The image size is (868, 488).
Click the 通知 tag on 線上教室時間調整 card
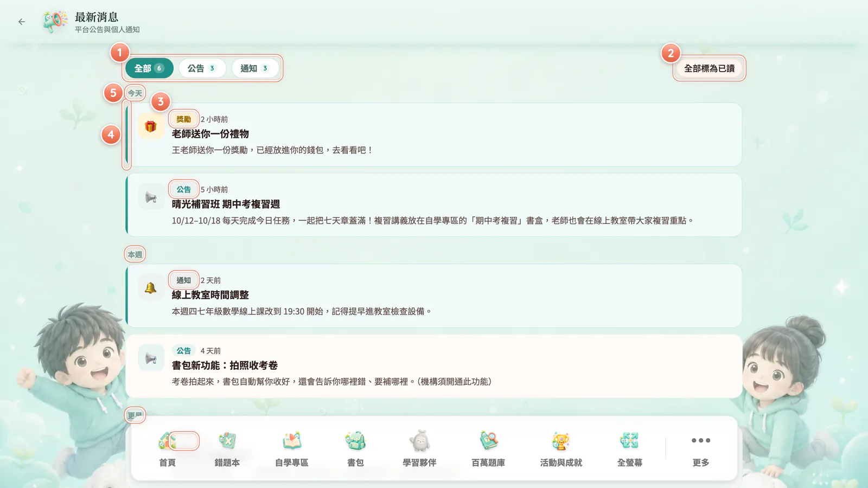point(183,280)
